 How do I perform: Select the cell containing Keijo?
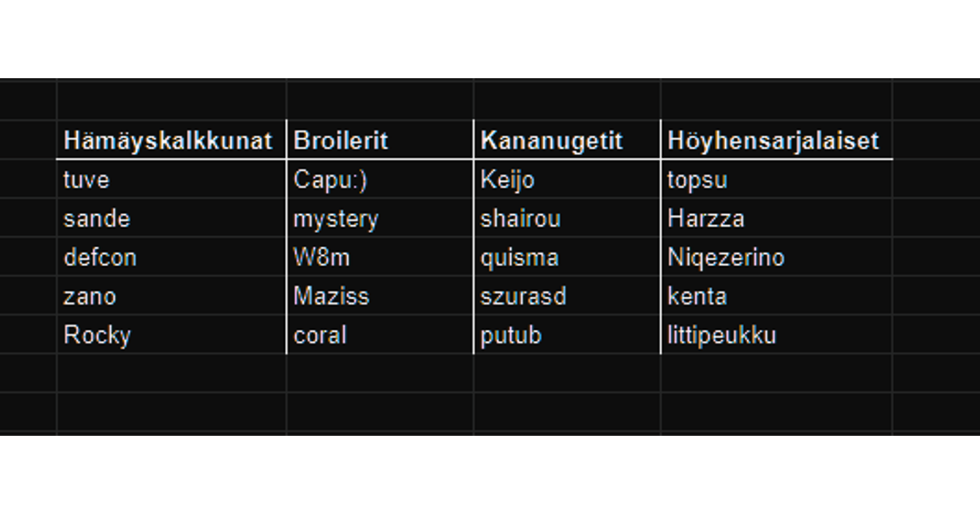tap(507, 180)
